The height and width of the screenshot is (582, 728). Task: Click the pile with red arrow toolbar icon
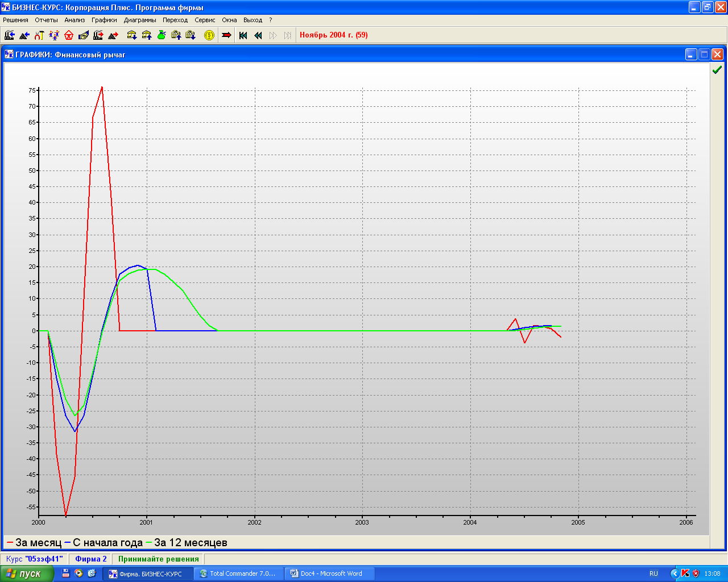pos(113,35)
